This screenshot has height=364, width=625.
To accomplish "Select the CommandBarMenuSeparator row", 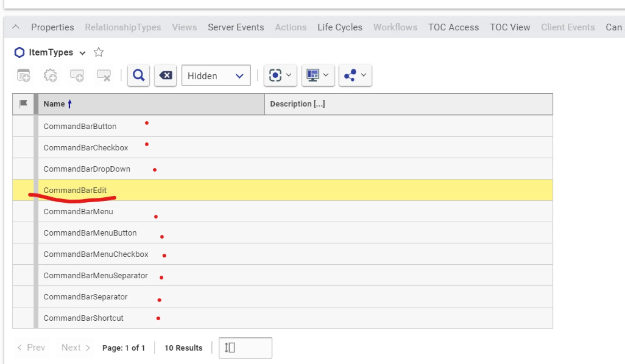I will 283,275.
